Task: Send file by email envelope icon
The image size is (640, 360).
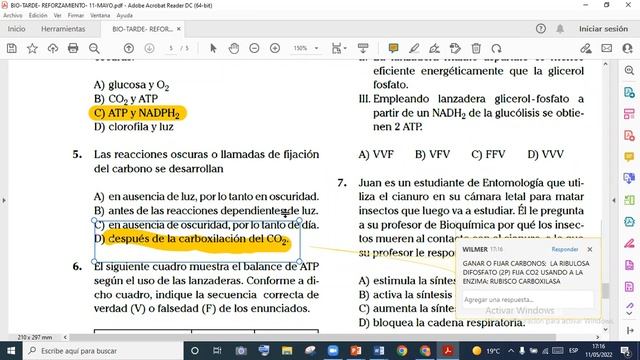Action: click(607, 48)
